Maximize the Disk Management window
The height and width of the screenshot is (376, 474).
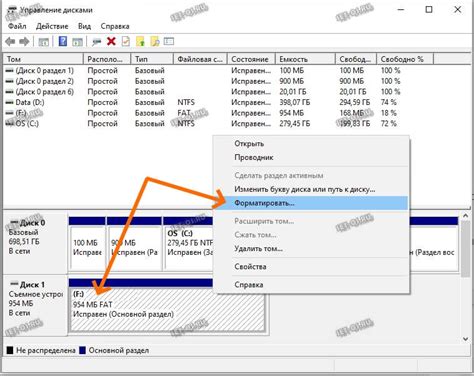(429, 10)
